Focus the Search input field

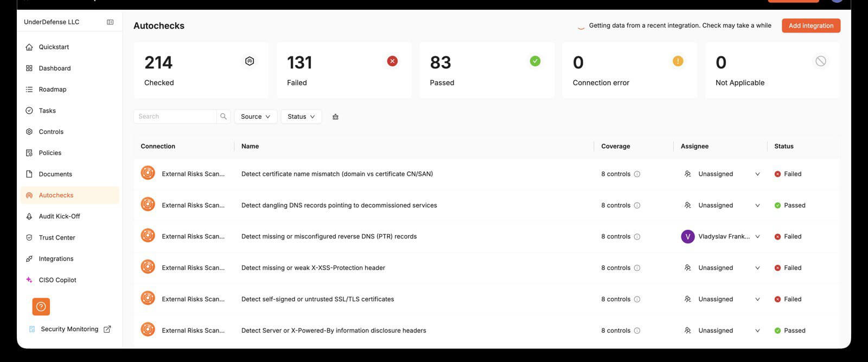[175, 117]
